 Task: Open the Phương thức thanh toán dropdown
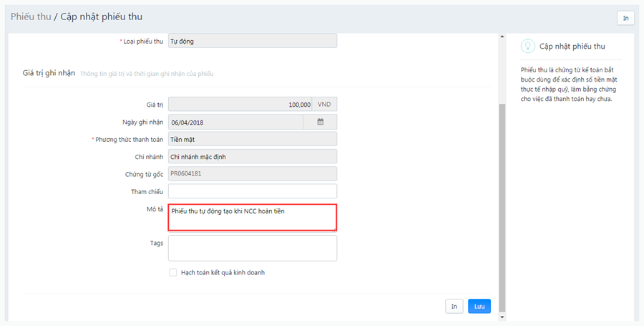pos(253,140)
